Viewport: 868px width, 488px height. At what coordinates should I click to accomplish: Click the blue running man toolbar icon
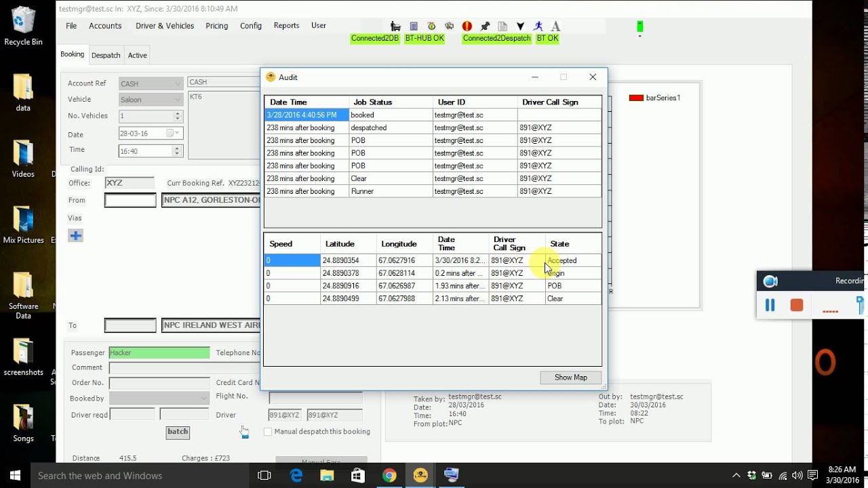click(x=538, y=26)
